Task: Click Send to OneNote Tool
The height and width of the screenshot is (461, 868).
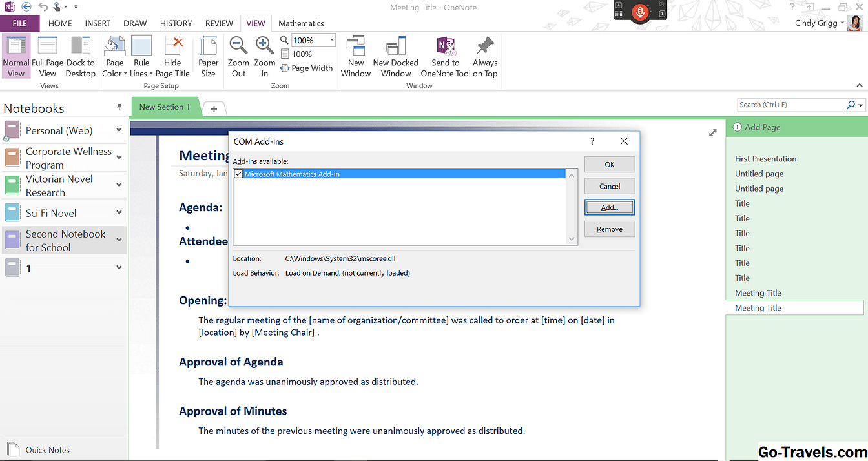Action: (446, 57)
